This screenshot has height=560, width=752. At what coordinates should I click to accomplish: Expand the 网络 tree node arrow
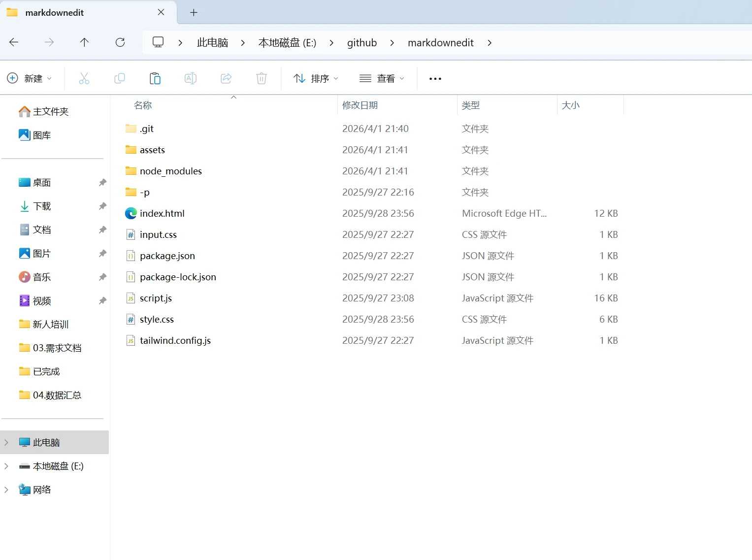point(6,490)
